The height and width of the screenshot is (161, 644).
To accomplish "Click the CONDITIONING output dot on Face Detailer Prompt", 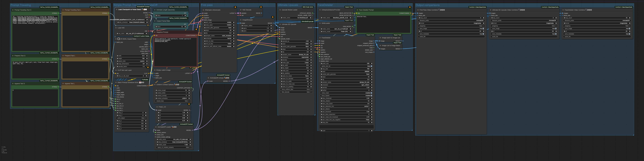I will (x=410, y=13).
